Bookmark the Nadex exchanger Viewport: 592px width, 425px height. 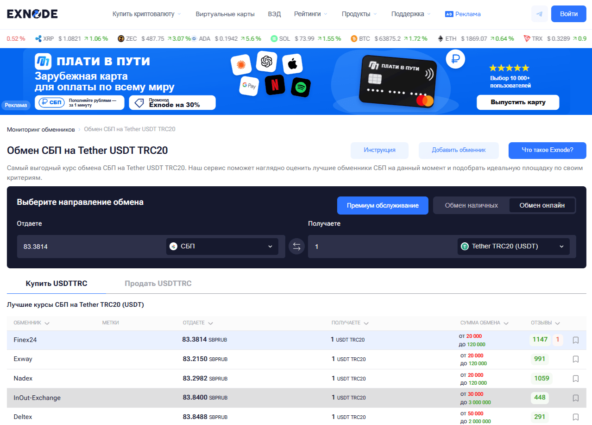[575, 378]
